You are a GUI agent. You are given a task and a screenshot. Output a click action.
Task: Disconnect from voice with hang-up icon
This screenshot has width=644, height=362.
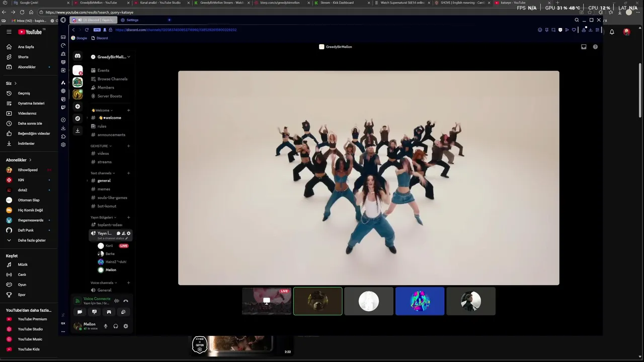coord(126,301)
